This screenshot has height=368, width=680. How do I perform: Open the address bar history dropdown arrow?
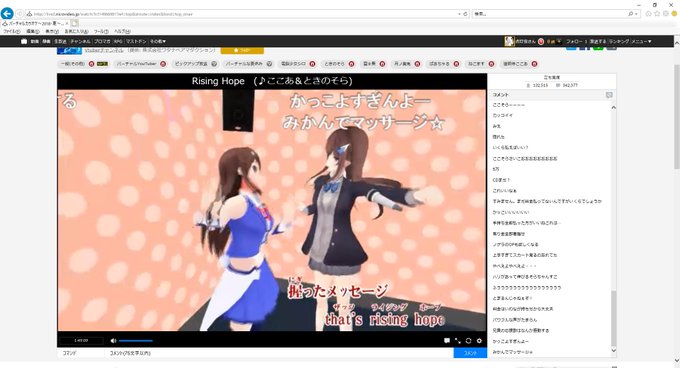coord(459,14)
